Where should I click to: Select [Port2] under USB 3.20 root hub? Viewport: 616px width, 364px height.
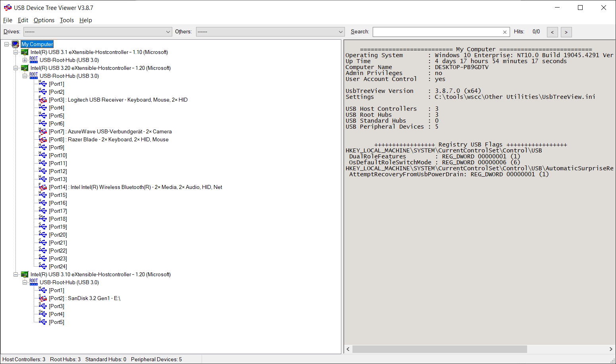click(56, 92)
